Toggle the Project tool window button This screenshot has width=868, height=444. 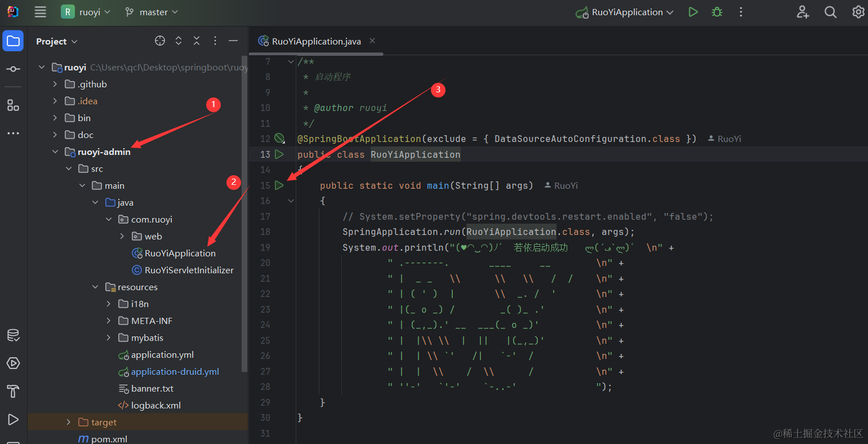(x=13, y=41)
